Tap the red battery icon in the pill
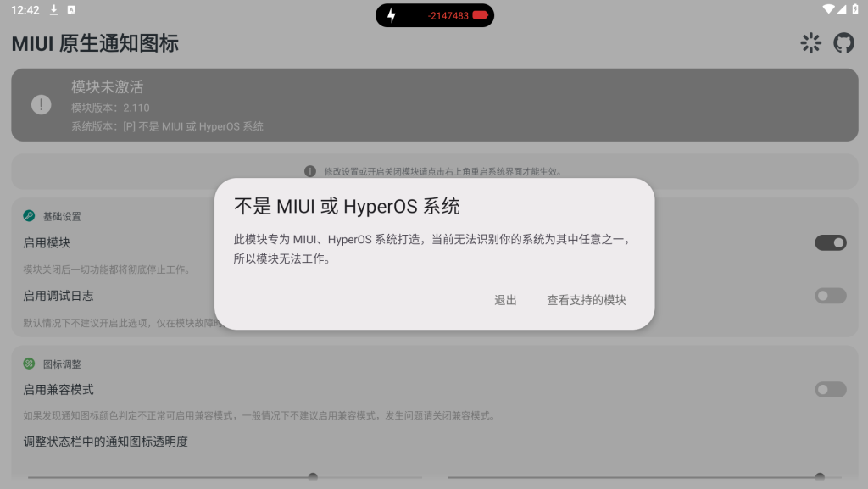This screenshot has height=489, width=868. [x=481, y=15]
